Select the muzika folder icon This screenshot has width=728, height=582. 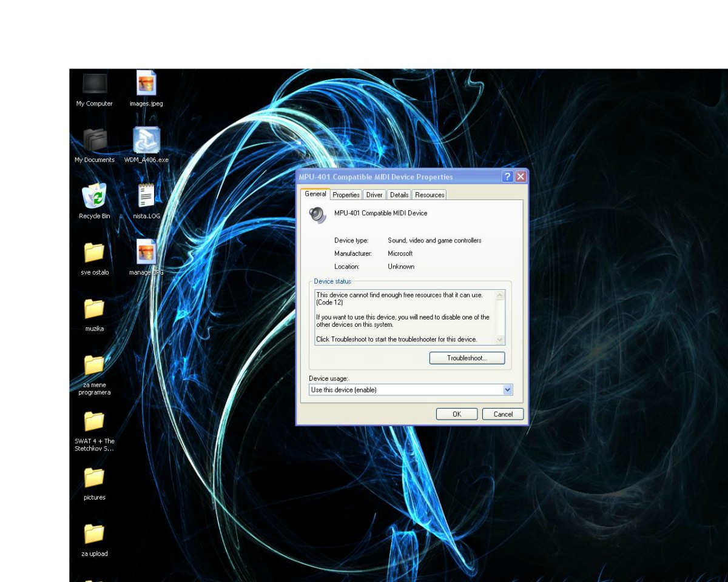[95, 309]
